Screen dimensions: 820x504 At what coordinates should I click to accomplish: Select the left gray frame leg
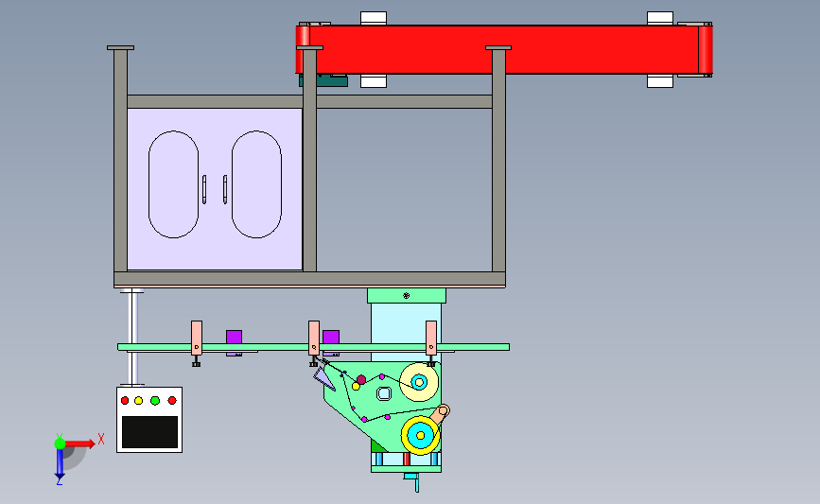(121, 160)
